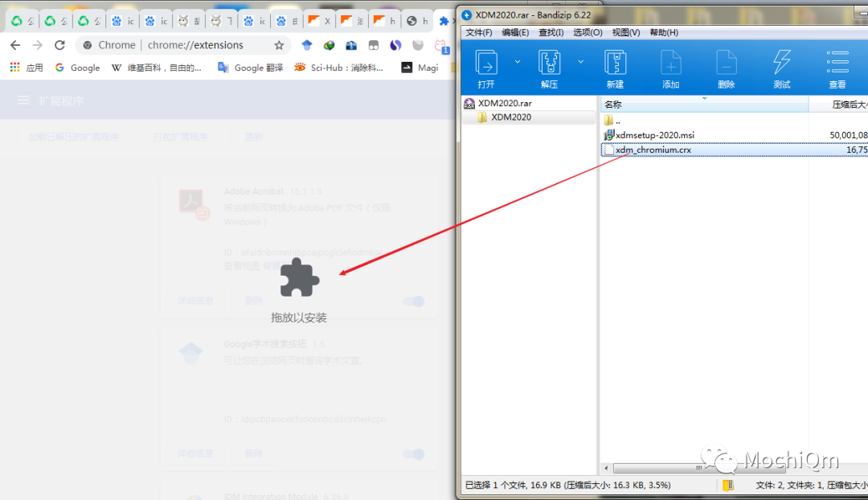Open the 选项(O) menu
This screenshot has height=500, width=868.
coord(588,32)
